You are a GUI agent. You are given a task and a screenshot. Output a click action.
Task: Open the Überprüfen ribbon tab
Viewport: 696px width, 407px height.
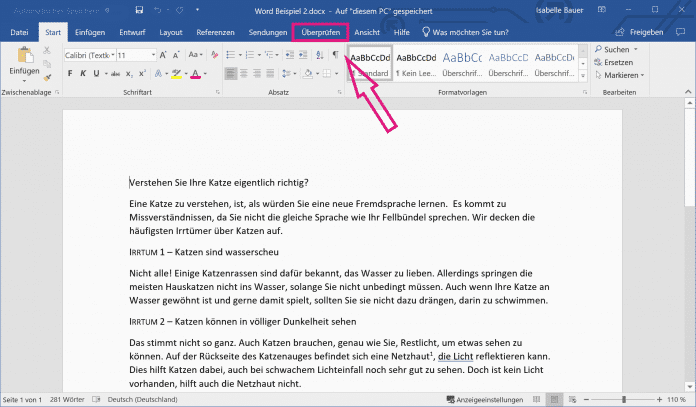tap(319, 32)
